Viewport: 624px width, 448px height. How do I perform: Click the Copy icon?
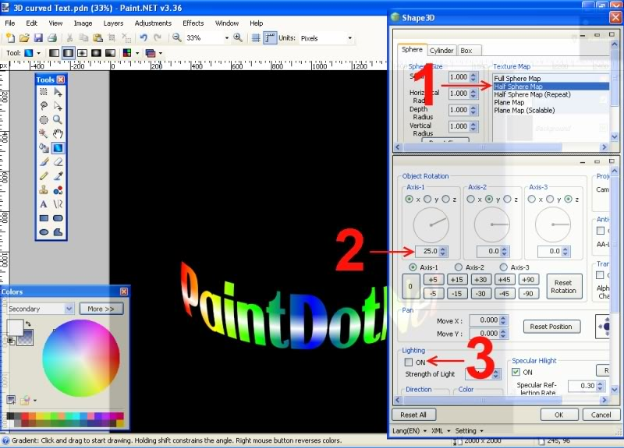pos(84,38)
